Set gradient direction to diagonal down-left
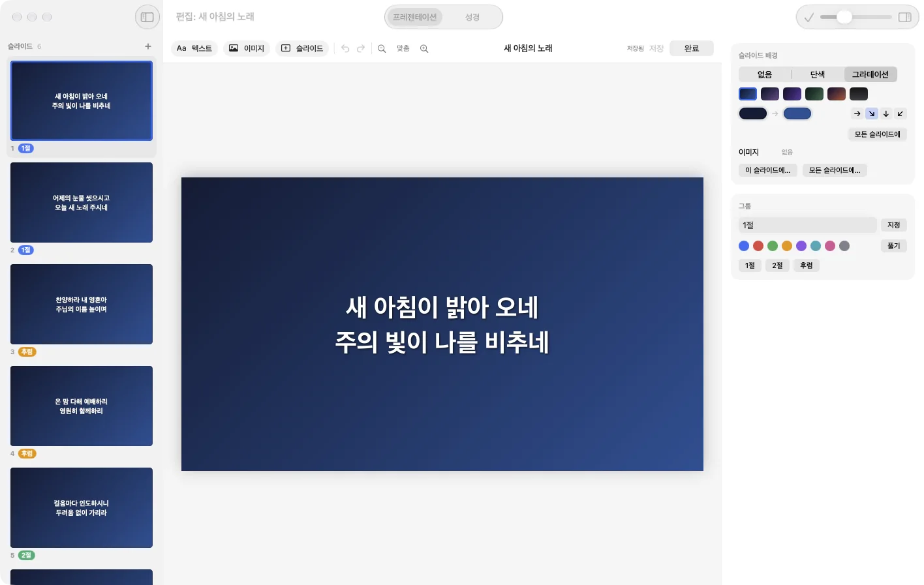Viewport: 924px width, 585px height. [901, 113]
